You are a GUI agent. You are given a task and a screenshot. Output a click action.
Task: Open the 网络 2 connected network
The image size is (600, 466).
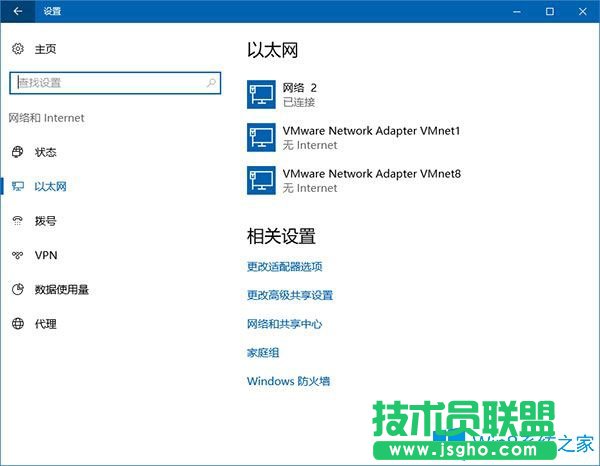(x=300, y=95)
